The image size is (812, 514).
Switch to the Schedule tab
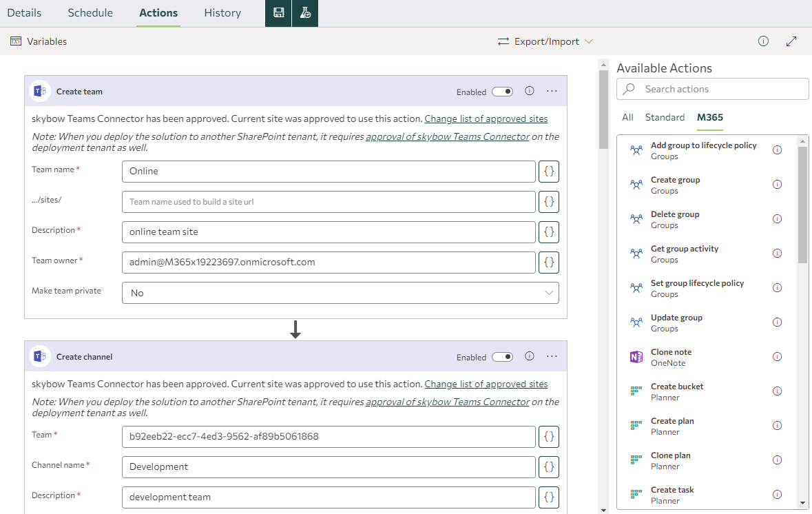tap(90, 13)
